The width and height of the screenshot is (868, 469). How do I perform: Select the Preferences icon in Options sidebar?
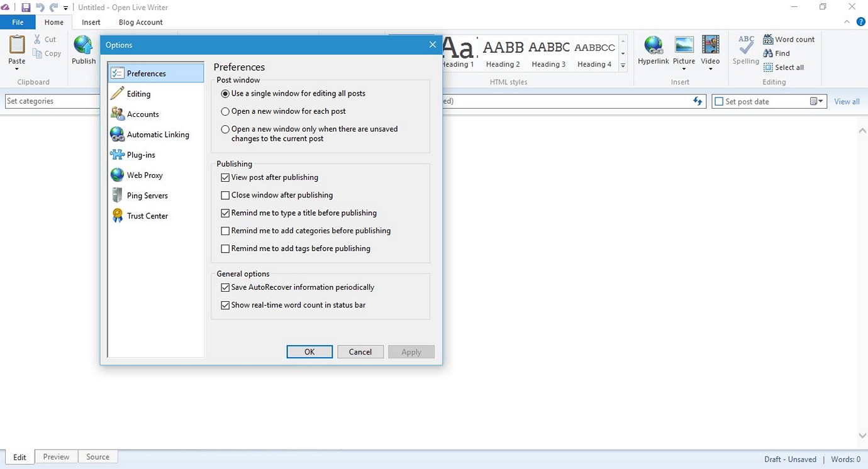[117, 74]
